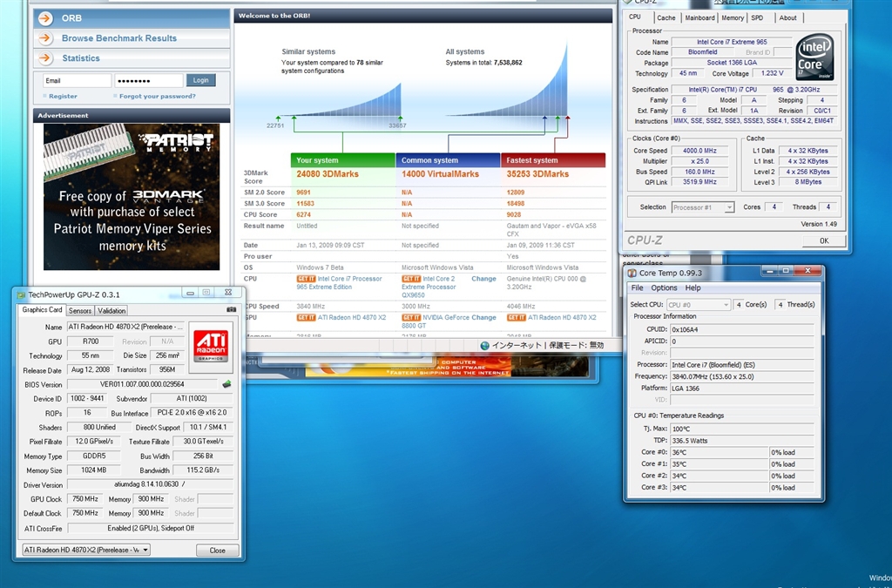Open Forgot your password link
The image size is (892, 588).
click(157, 96)
